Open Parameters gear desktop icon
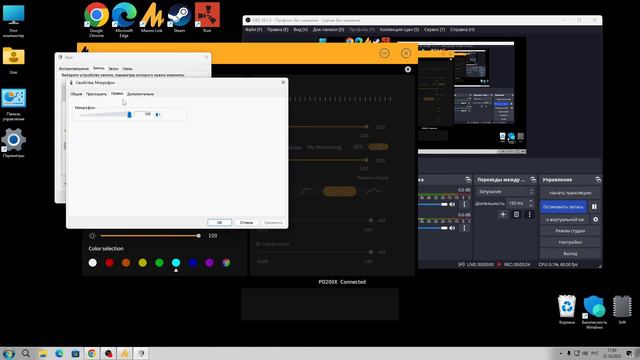Viewport: 640px width, 360px height. [x=13, y=143]
